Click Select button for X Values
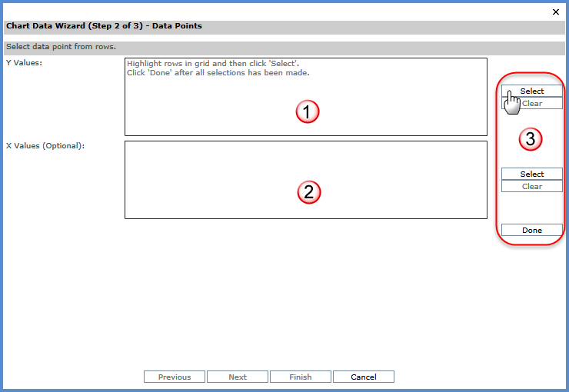 click(532, 174)
